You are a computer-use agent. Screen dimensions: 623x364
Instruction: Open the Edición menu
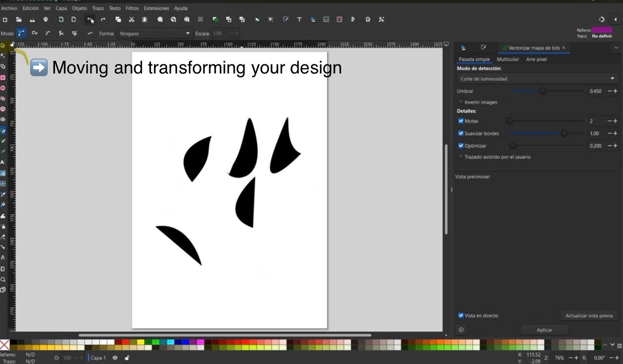[30, 8]
